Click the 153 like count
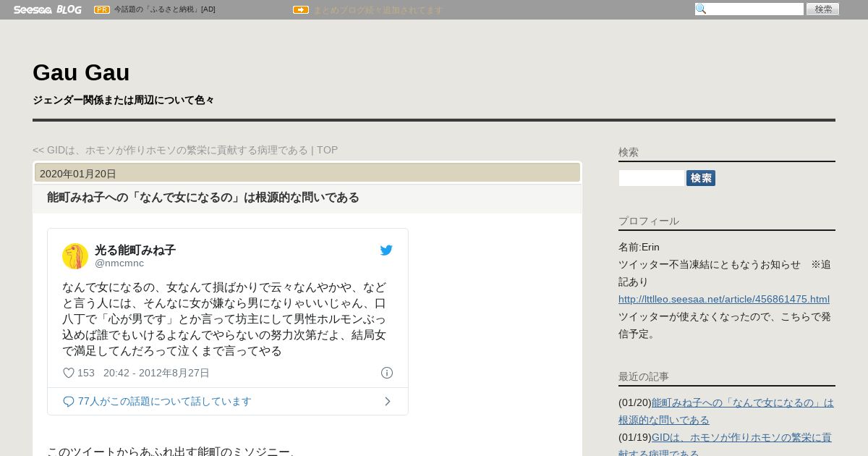Viewport: 868px width, 456px height. pos(86,373)
